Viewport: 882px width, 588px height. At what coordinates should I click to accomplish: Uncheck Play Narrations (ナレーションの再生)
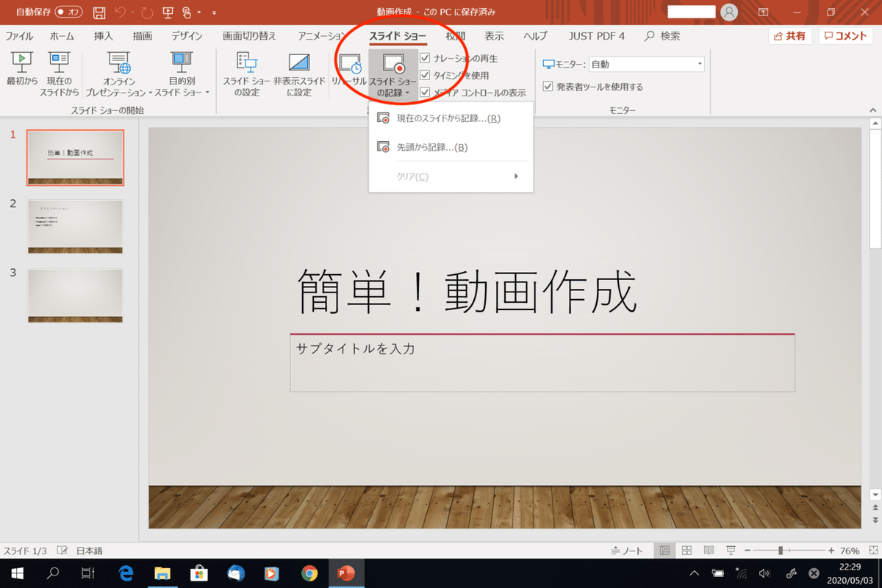(x=425, y=58)
